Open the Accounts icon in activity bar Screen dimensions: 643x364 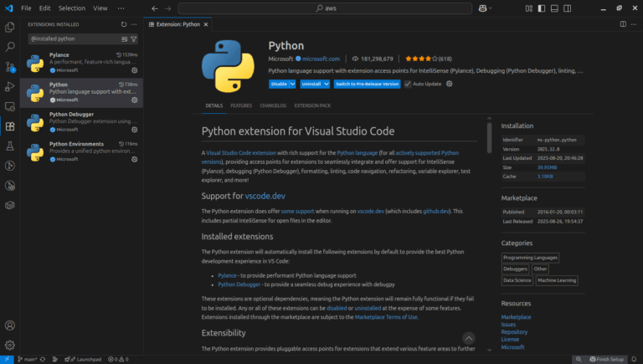point(10,326)
